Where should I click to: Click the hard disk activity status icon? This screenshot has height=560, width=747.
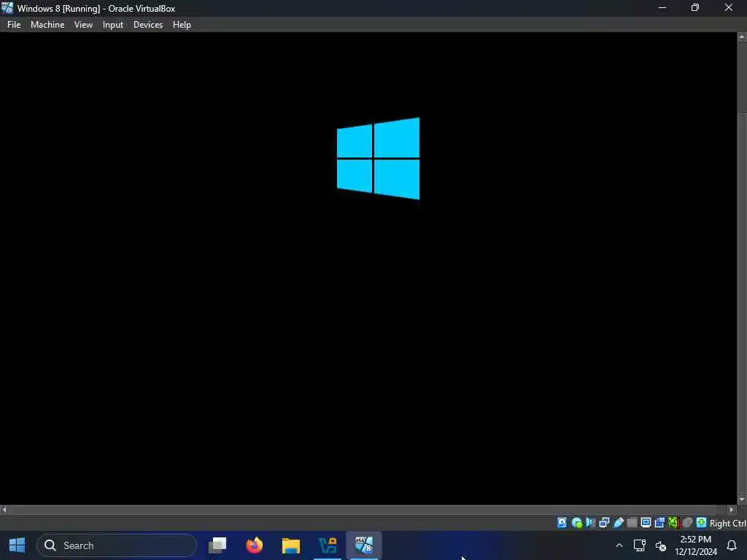click(562, 523)
